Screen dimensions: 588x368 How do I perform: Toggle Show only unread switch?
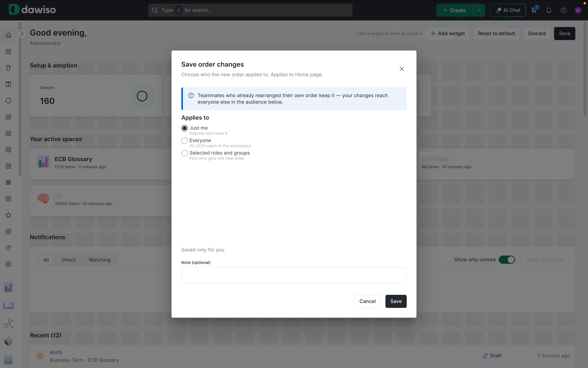click(507, 260)
